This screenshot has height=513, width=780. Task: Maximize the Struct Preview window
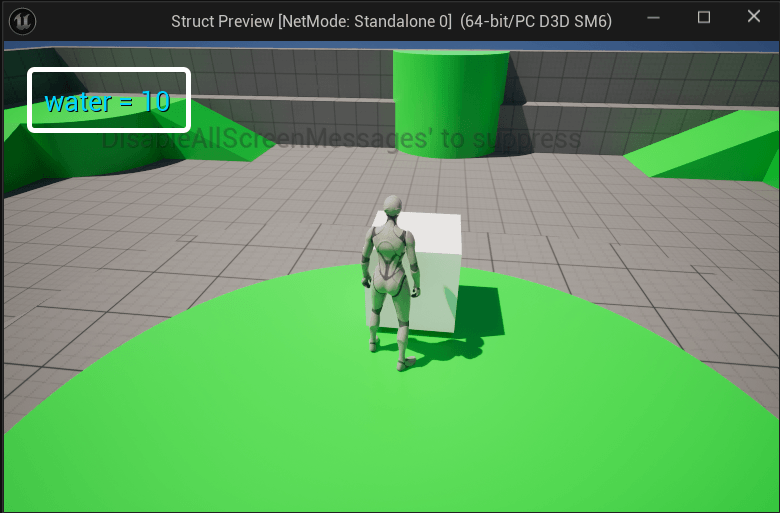pos(704,18)
